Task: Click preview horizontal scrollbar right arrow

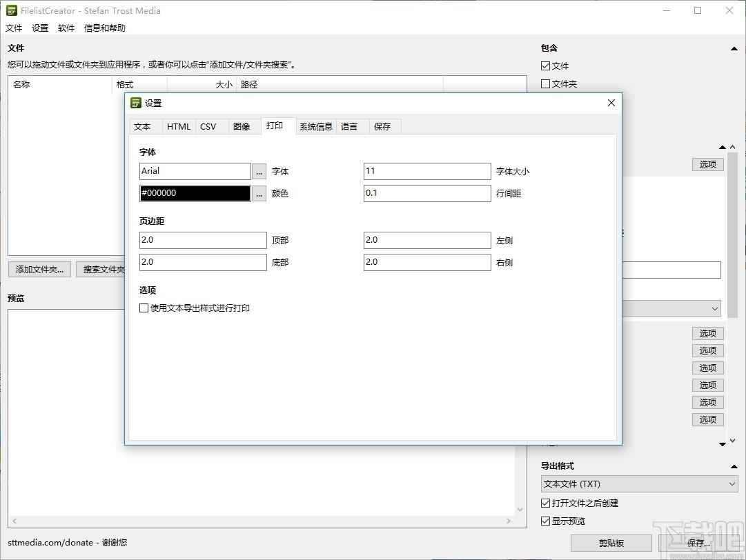Action: tap(509, 521)
